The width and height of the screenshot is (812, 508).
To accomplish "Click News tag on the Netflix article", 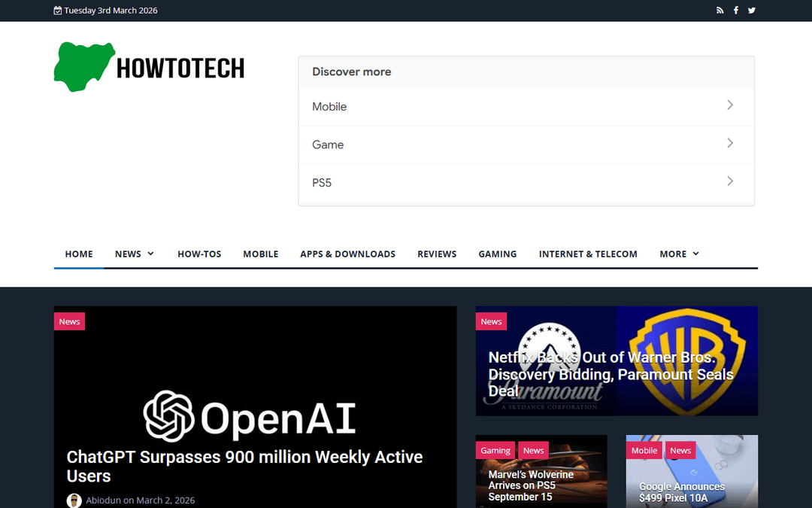I will pyautogui.click(x=491, y=321).
